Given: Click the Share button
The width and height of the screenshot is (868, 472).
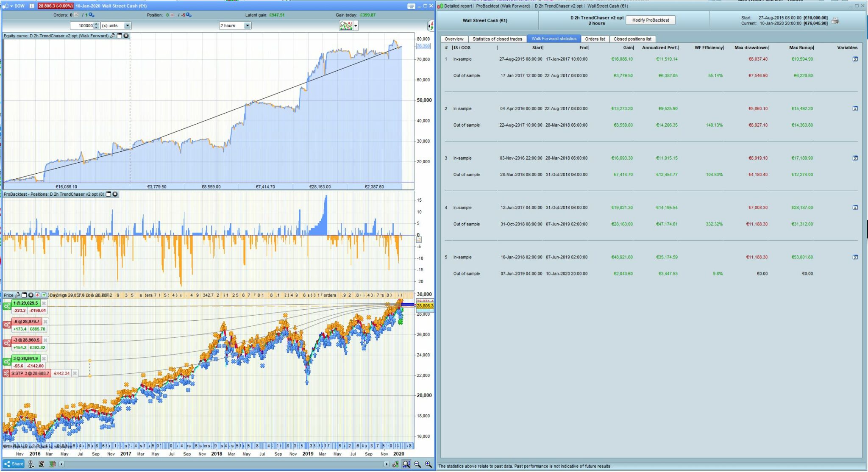Looking at the screenshot, I should pos(14,464).
